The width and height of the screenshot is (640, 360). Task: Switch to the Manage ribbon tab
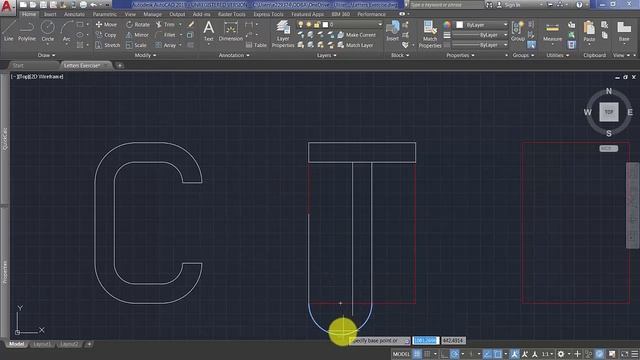(152, 14)
